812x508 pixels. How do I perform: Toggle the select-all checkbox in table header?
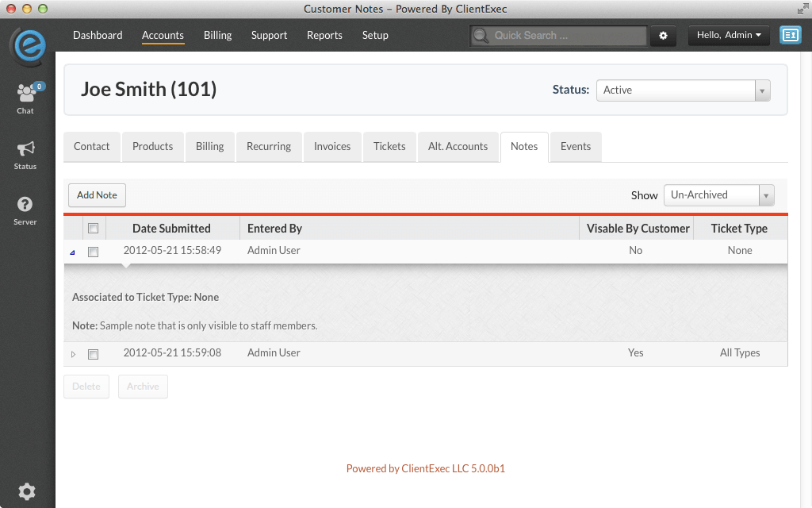click(x=93, y=229)
